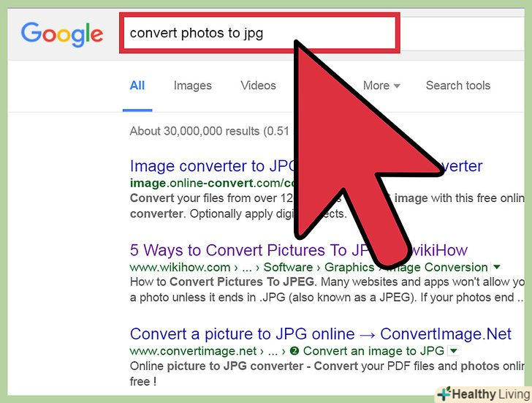532x403 pixels.
Task: Click the Google logo
Action: [61, 34]
